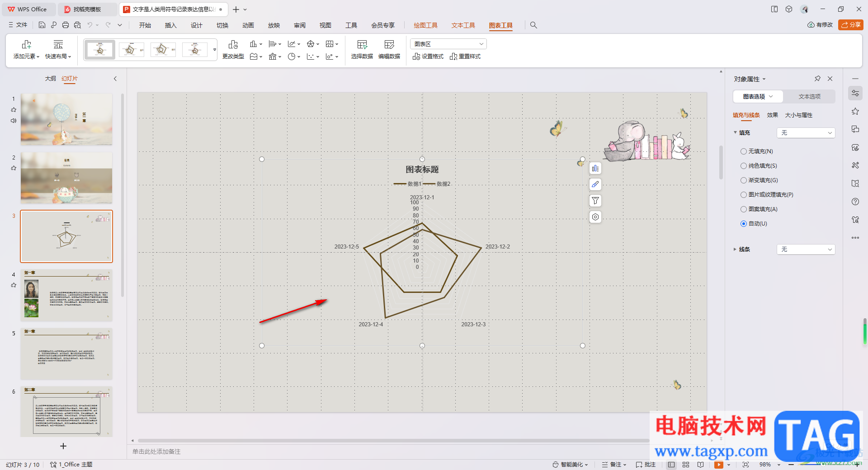This screenshot has height=470, width=868.
Task: Open the Line (线条) preset dropdown
Action: coord(806,249)
